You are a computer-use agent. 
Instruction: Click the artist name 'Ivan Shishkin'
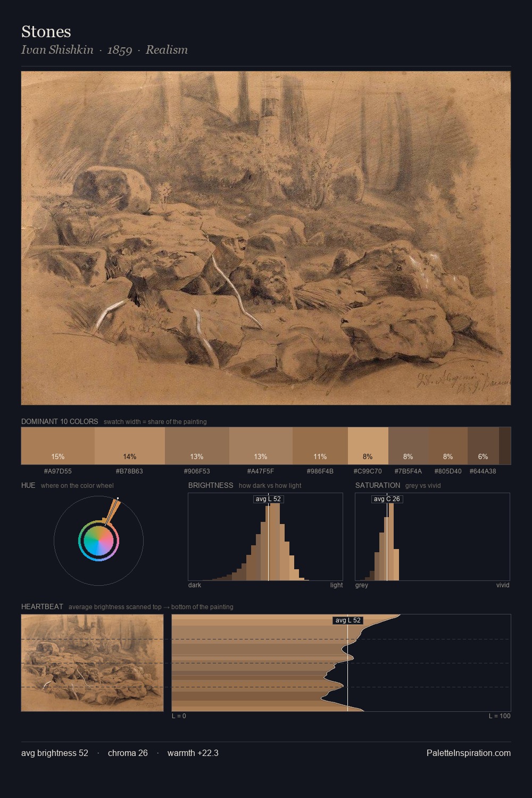click(57, 49)
